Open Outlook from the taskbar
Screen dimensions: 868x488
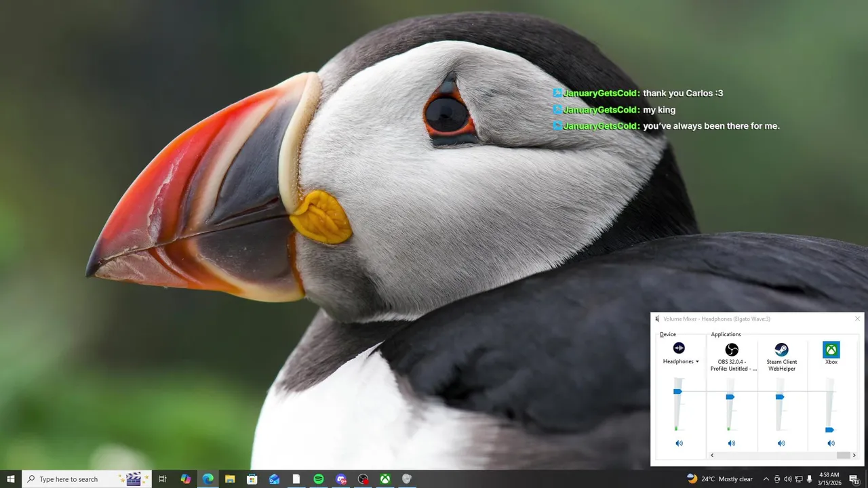point(274,479)
